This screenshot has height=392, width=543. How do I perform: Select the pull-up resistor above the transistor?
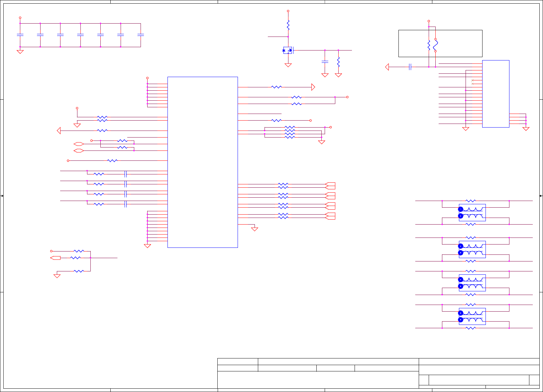click(x=288, y=25)
